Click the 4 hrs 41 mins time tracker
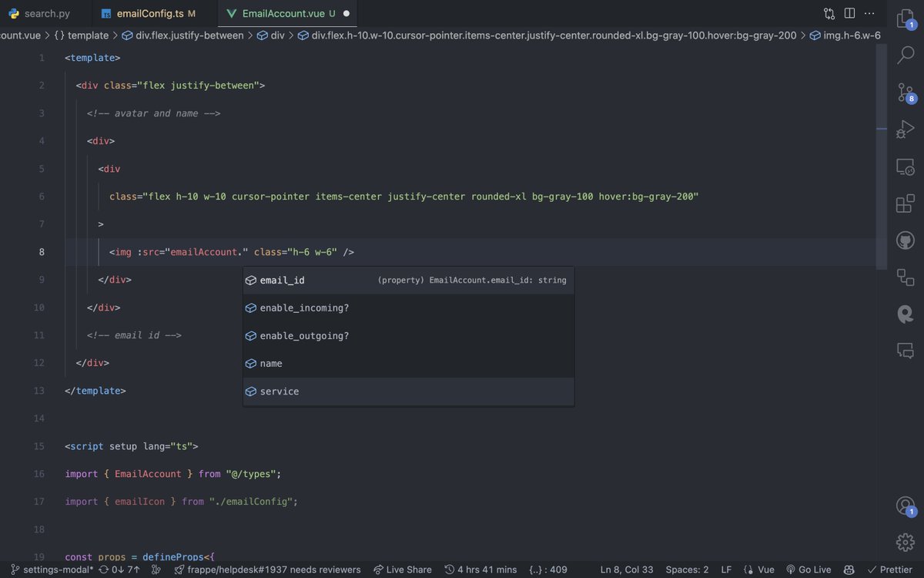 (481, 570)
